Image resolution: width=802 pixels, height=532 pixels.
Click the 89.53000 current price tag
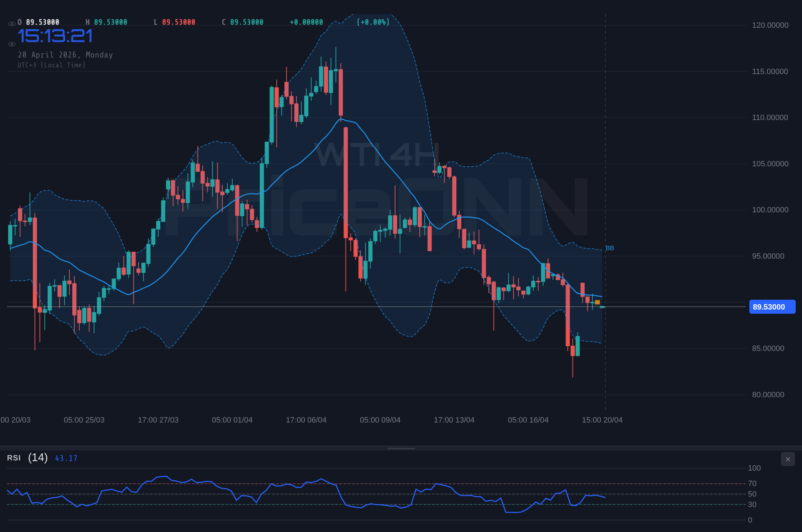coord(772,307)
